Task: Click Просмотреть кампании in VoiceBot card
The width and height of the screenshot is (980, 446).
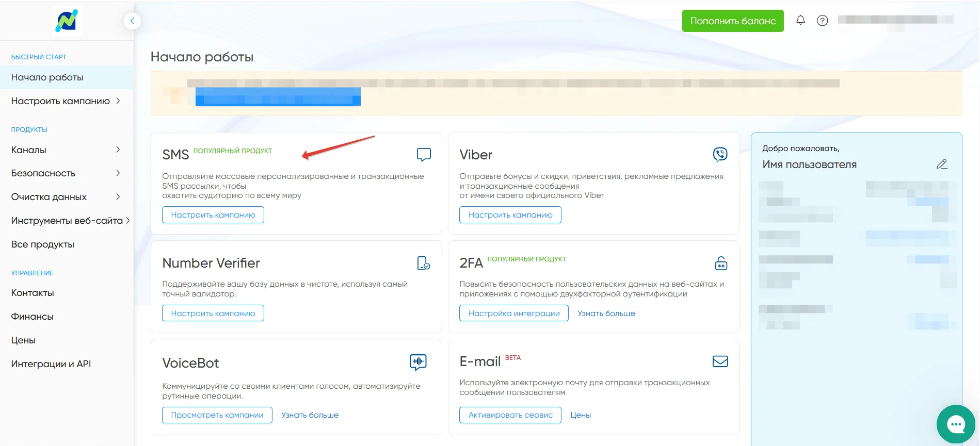Action: coord(217,415)
